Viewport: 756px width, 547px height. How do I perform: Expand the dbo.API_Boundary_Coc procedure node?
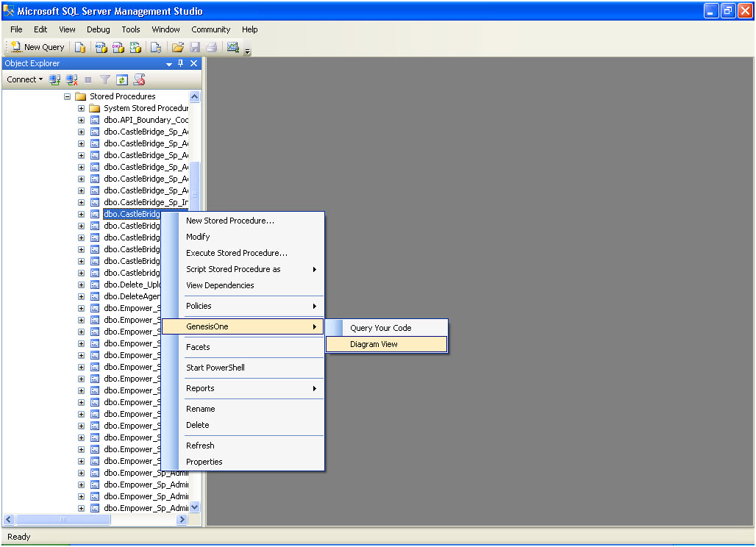pyautogui.click(x=81, y=120)
